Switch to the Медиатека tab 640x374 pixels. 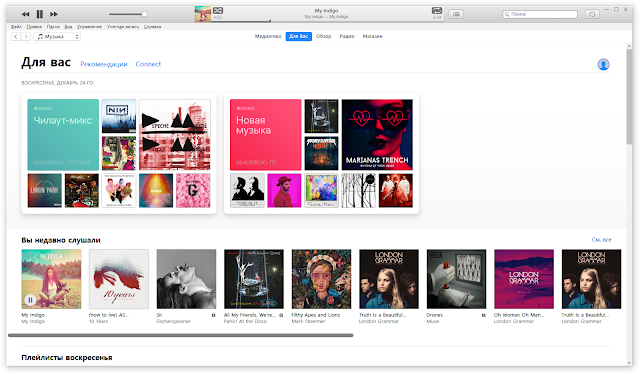tap(268, 36)
